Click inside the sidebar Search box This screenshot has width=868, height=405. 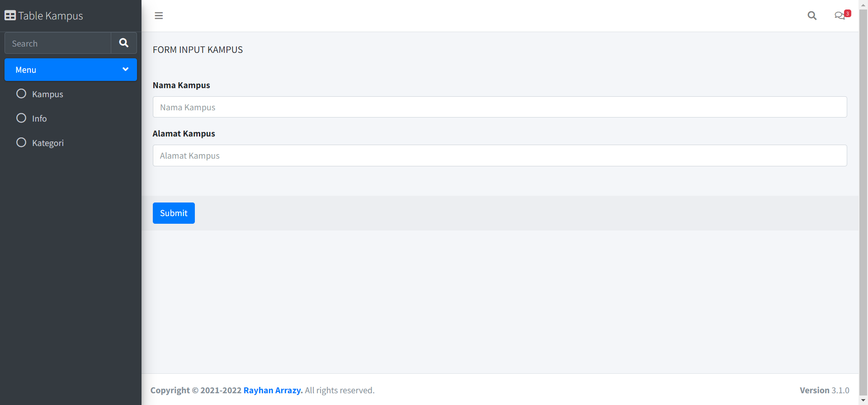point(58,43)
